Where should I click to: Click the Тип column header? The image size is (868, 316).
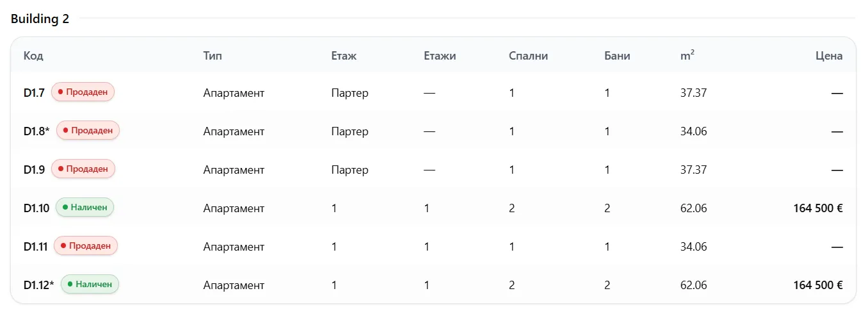(213, 56)
